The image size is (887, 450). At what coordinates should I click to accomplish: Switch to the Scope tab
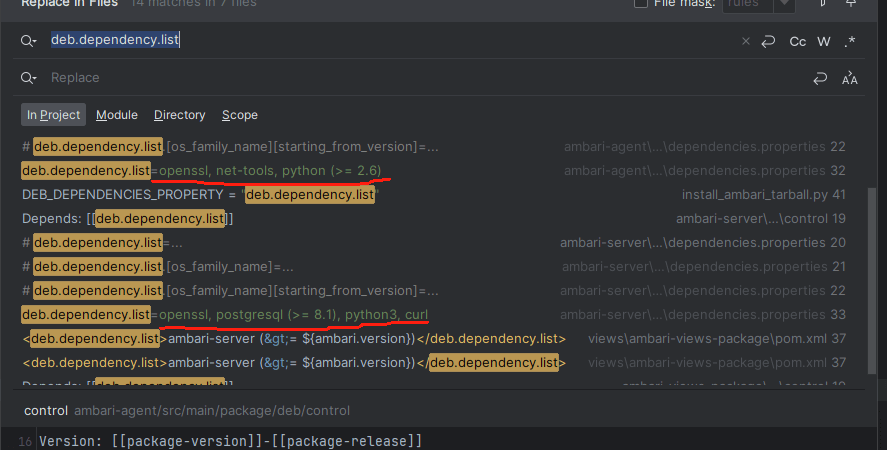coord(240,115)
